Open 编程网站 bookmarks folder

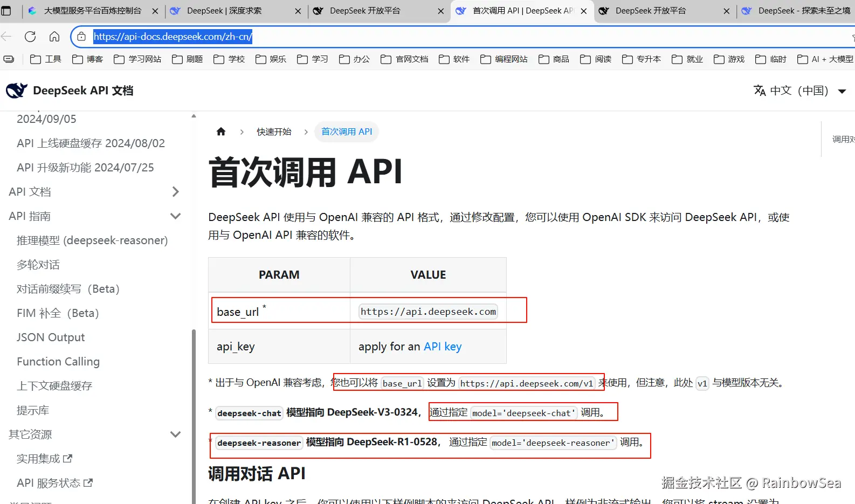(x=504, y=59)
